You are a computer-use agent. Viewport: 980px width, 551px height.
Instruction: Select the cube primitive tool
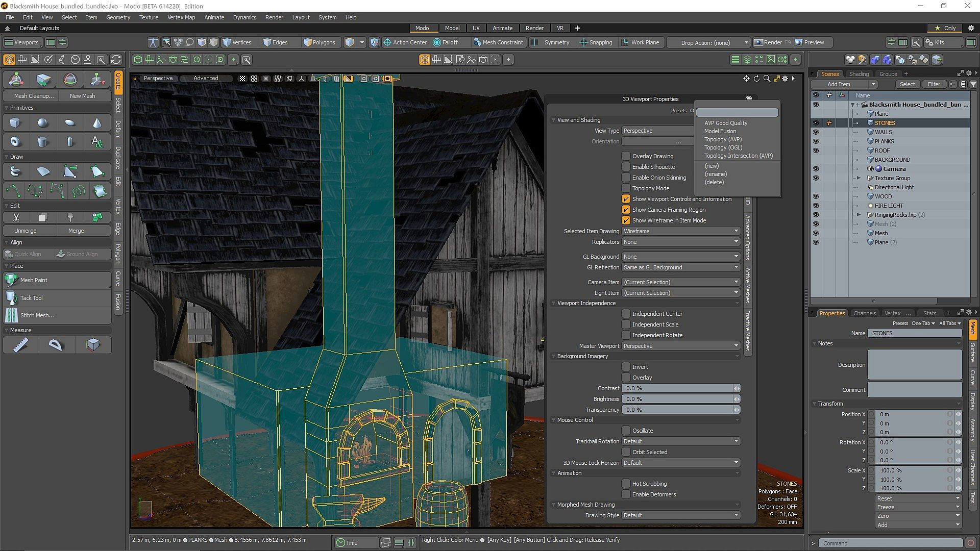15,123
